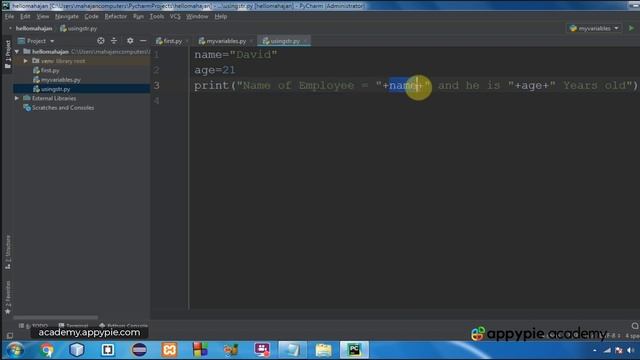Viewport: 640px width, 360px height.
Task: Click the network signal tray icon
Action: pyautogui.click(x=607, y=350)
